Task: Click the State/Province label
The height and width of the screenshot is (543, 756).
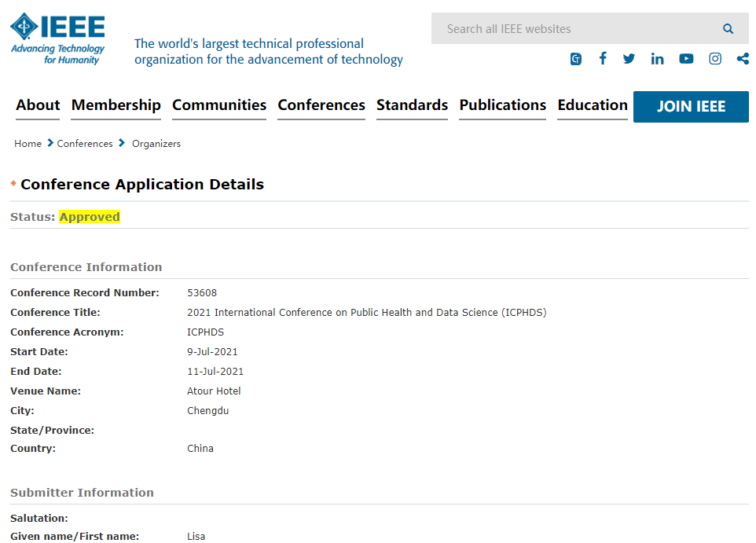Action: pos(52,430)
